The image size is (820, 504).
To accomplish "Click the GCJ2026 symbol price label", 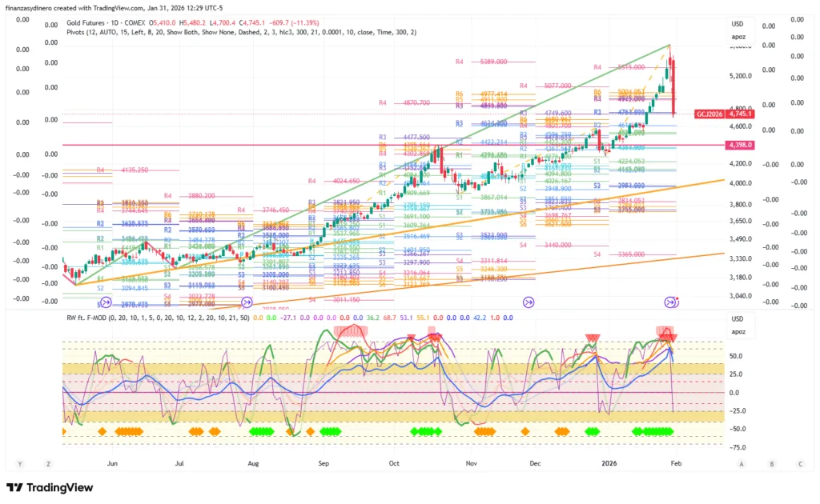I will [708, 114].
